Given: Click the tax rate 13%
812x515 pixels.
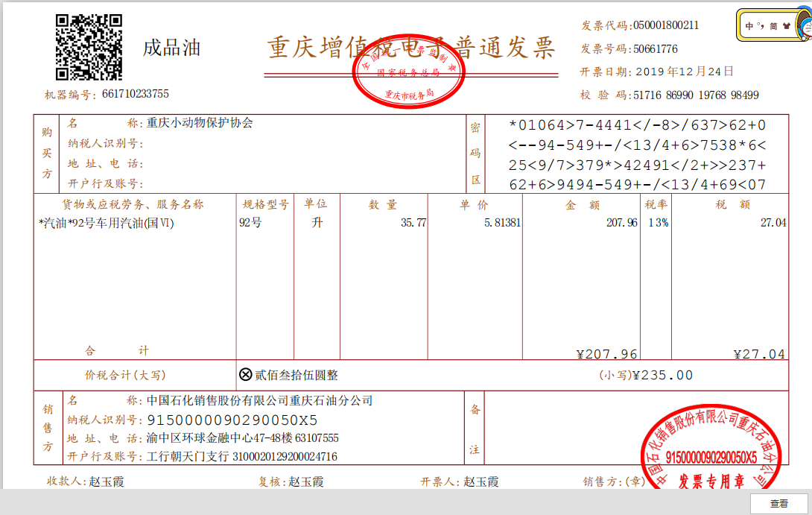Looking at the screenshot, I should tap(659, 223).
